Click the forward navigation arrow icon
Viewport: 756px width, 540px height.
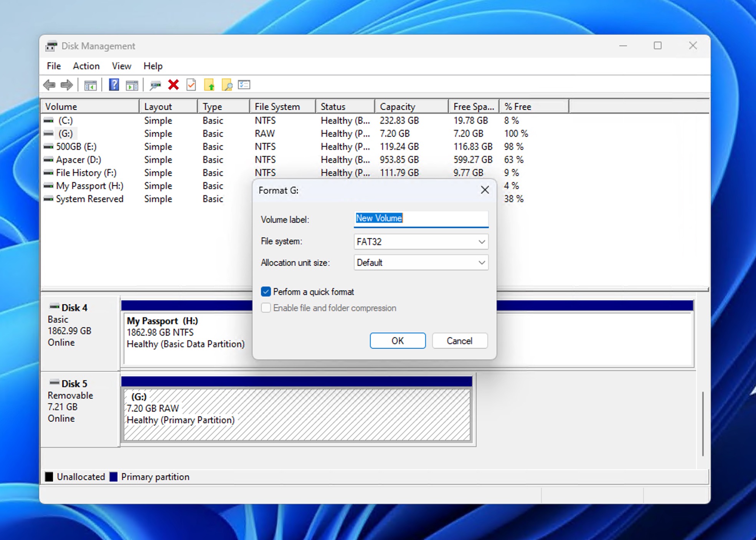[x=66, y=85]
